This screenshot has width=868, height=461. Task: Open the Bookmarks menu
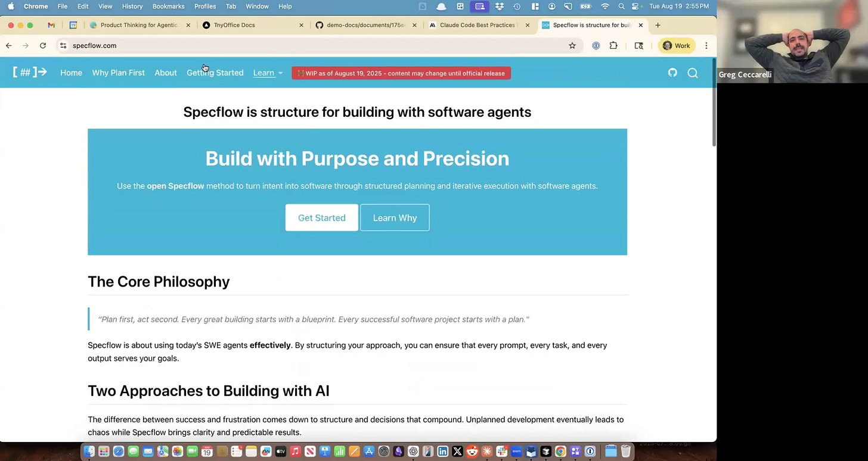168,6
